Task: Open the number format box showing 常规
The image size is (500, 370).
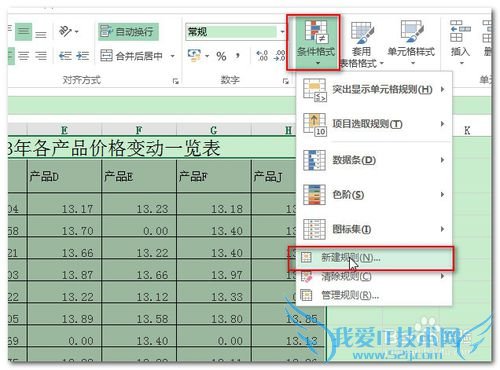Action: tap(236, 32)
